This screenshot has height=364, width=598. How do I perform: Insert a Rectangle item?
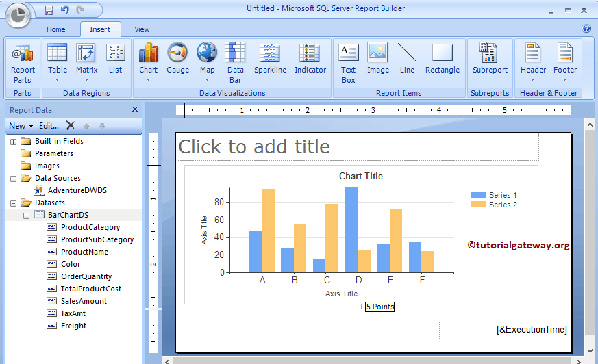click(x=443, y=58)
